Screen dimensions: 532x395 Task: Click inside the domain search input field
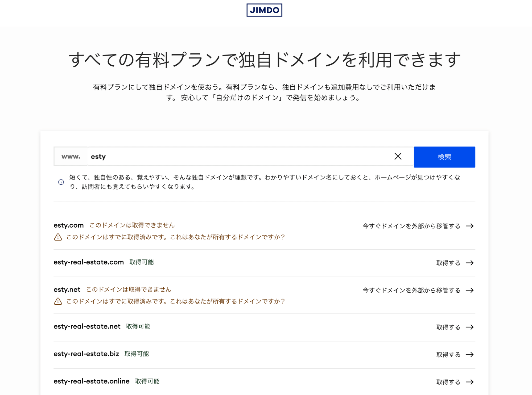(x=213, y=156)
